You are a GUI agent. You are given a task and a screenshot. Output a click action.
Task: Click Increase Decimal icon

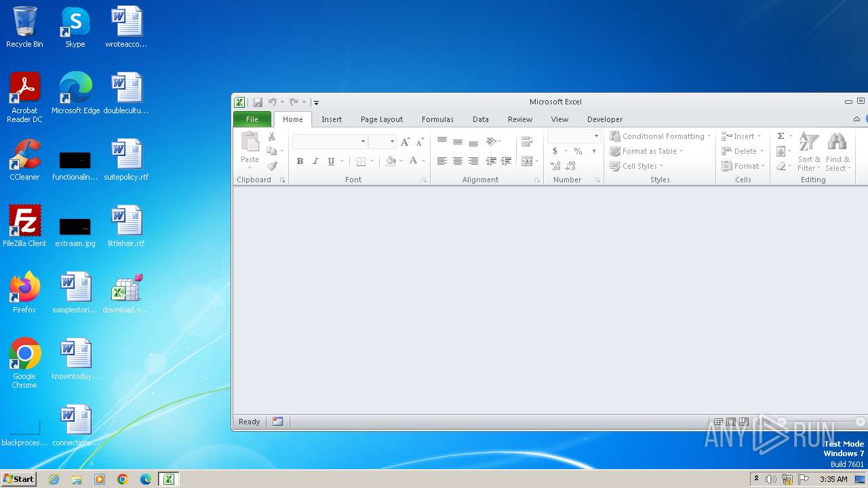tap(555, 166)
